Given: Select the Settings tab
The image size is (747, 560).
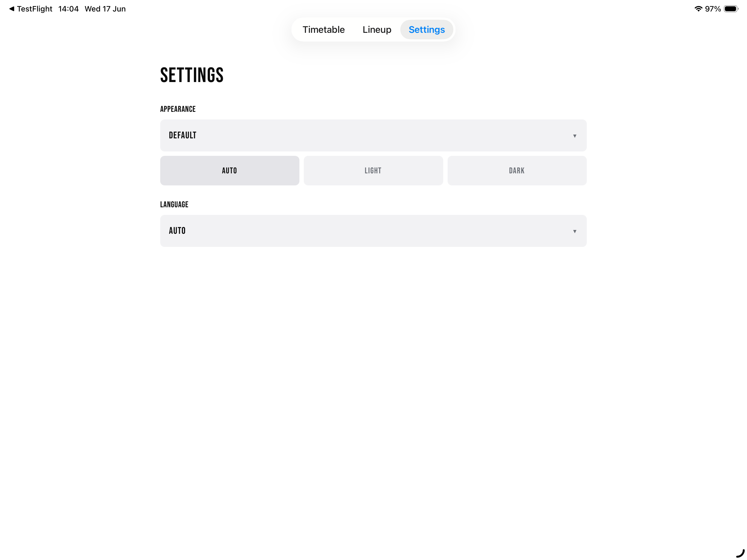Looking at the screenshot, I should point(427,30).
